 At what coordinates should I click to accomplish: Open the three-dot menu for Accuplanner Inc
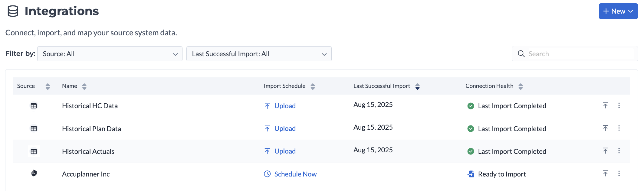point(619,173)
